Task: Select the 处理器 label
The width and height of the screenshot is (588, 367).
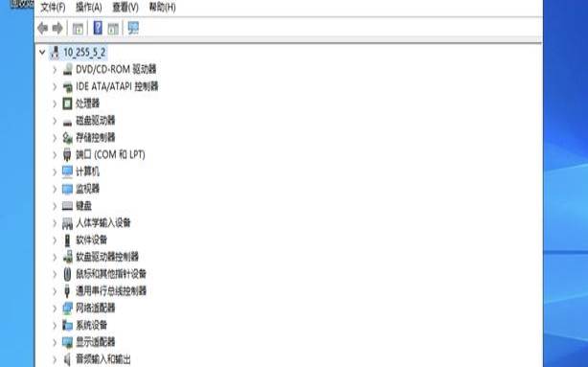Action: (x=88, y=103)
